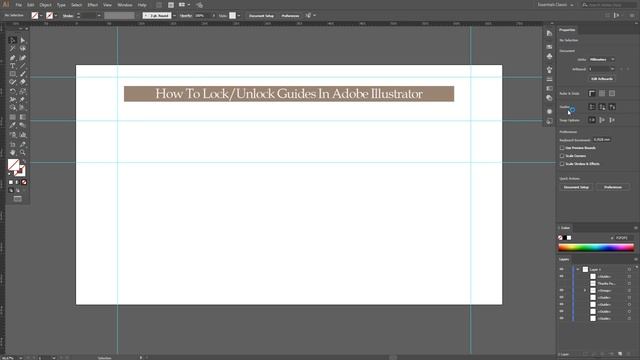The image size is (640, 360).
Task: Select the Shape Builder tool
Action: (x=13, y=108)
